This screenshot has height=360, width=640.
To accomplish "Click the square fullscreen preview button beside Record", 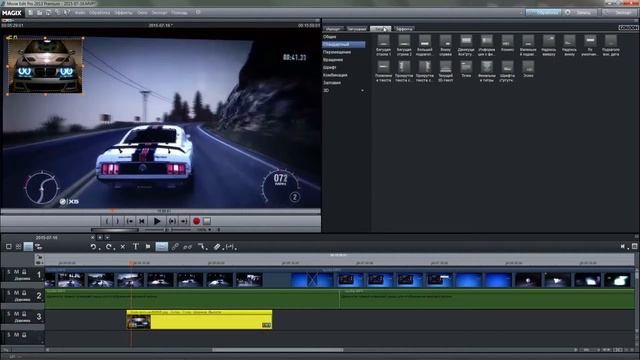I will point(207,221).
